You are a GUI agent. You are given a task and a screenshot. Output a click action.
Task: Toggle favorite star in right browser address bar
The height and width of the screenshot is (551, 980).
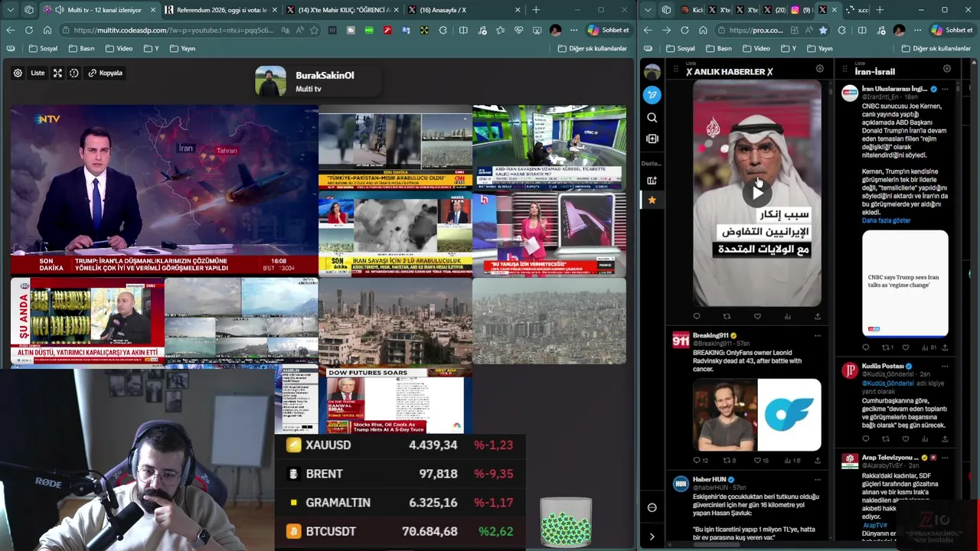click(x=823, y=30)
